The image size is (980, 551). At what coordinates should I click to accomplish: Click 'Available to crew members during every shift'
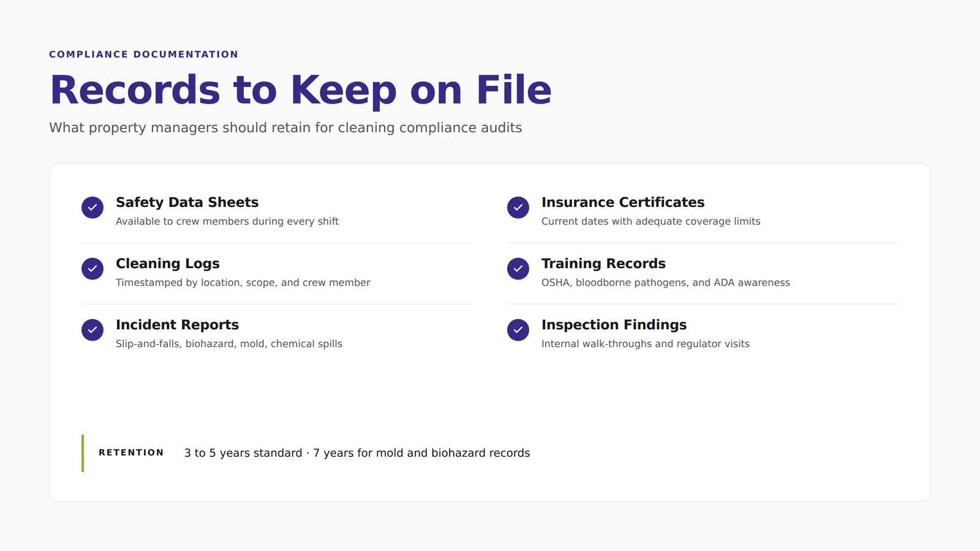coord(227,222)
